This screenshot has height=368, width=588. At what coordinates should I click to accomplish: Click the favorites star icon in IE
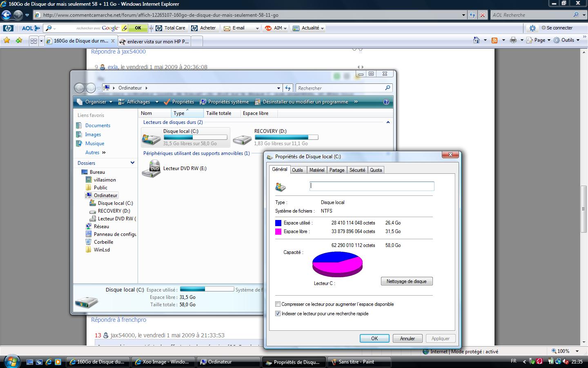(7, 40)
